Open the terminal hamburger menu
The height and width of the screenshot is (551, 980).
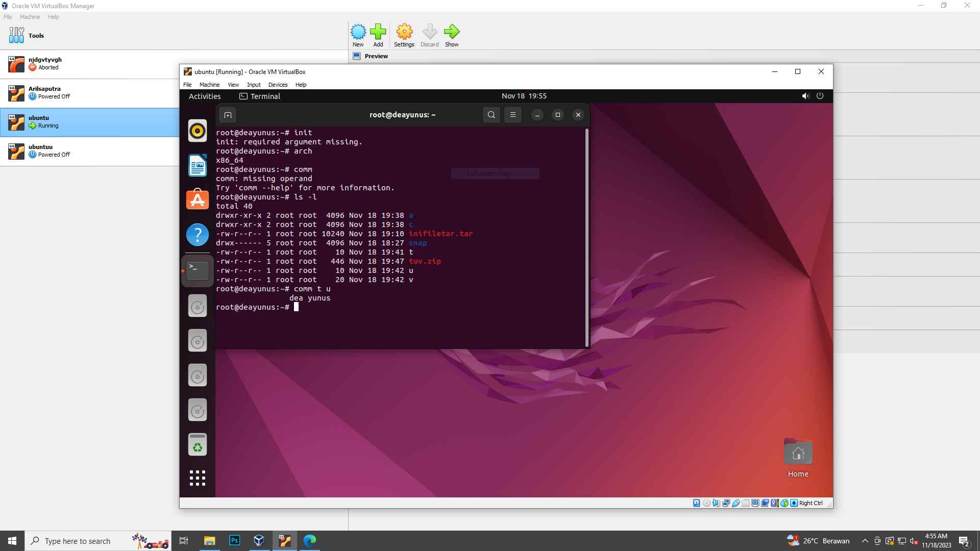point(512,115)
